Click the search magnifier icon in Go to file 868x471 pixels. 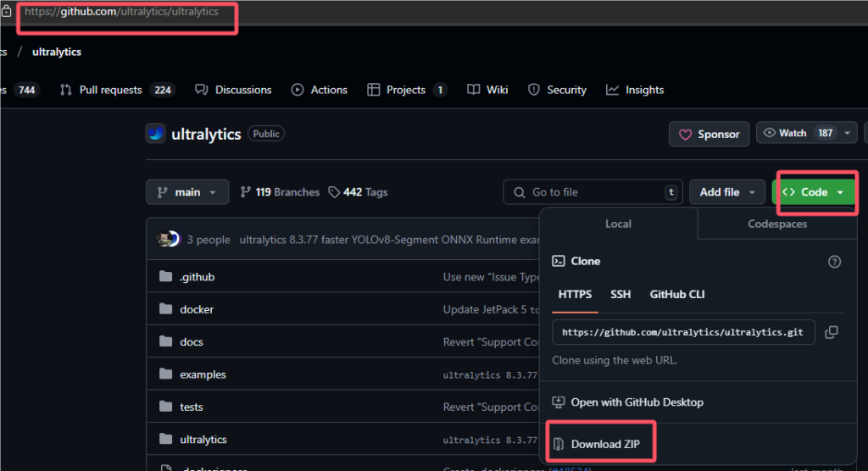coord(520,192)
